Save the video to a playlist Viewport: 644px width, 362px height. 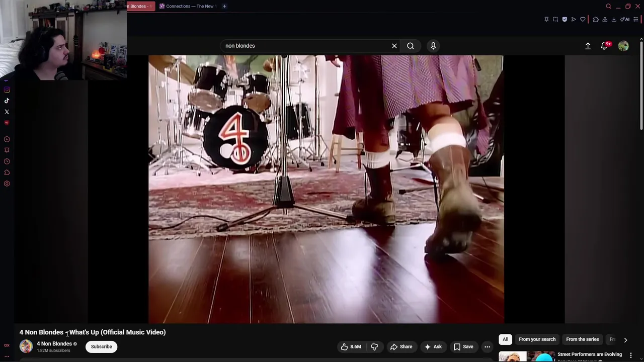coord(463,346)
